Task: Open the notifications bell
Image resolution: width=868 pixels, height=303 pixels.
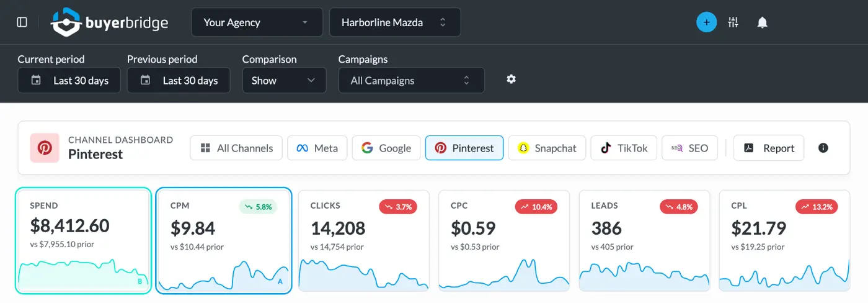Action: [x=763, y=22]
